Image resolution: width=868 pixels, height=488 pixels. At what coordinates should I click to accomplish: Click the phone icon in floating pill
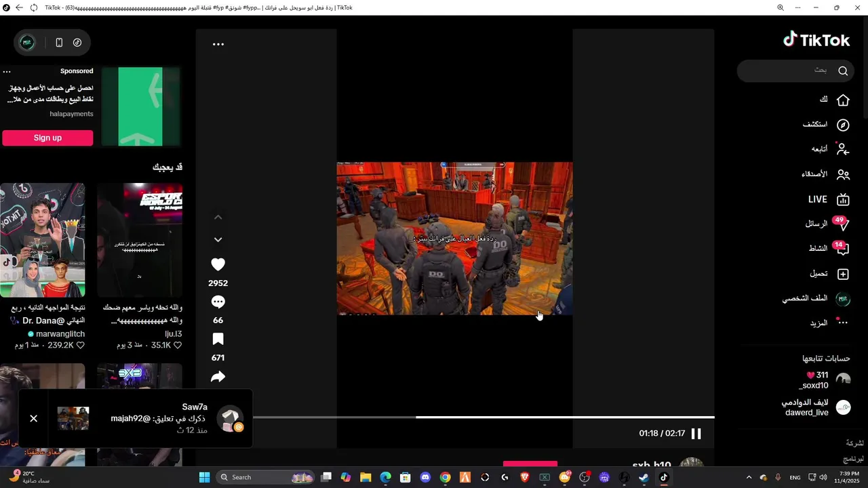[59, 42]
